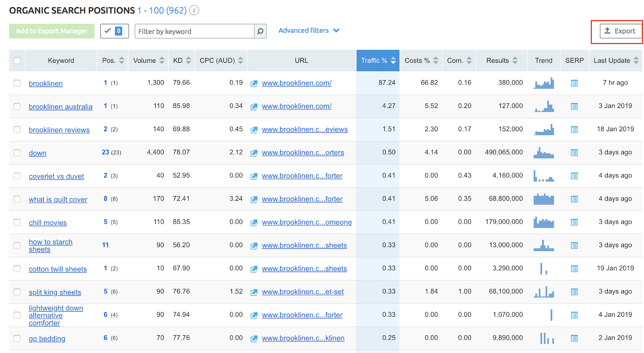Open SERP snapshot for split king sheets

coord(574,292)
